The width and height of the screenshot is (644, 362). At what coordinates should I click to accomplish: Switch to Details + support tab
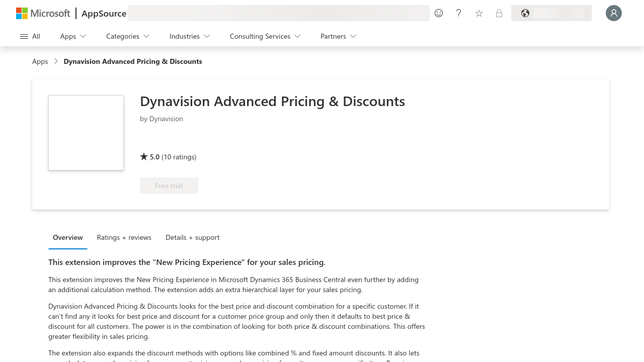pyautogui.click(x=193, y=237)
